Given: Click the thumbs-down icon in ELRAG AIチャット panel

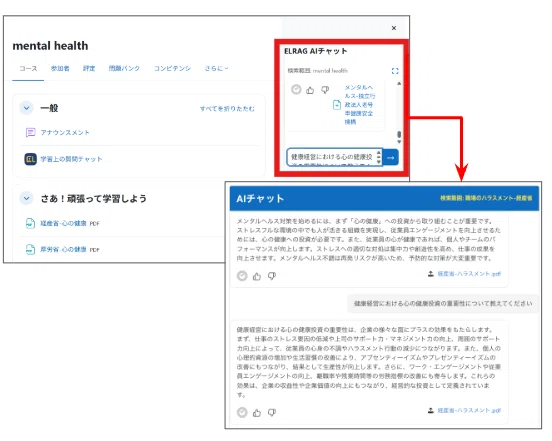Looking at the screenshot, I should (x=325, y=90).
